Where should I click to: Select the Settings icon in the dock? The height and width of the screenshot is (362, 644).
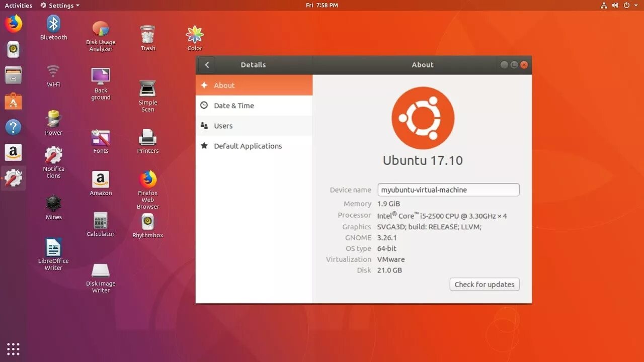[x=14, y=178]
